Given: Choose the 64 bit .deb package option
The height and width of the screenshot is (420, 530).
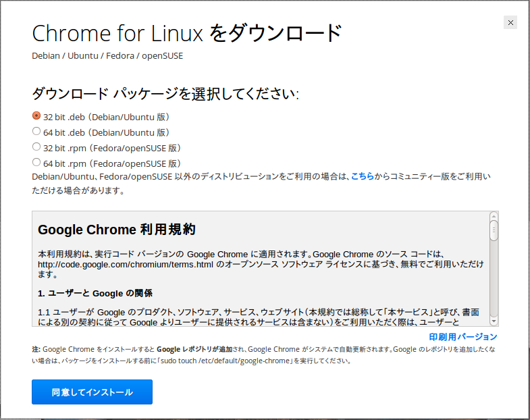Looking at the screenshot, I should (36, 131).
